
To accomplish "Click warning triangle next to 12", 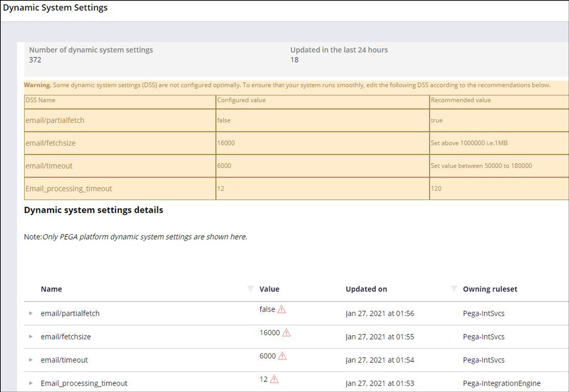I will tap(274, 380).
